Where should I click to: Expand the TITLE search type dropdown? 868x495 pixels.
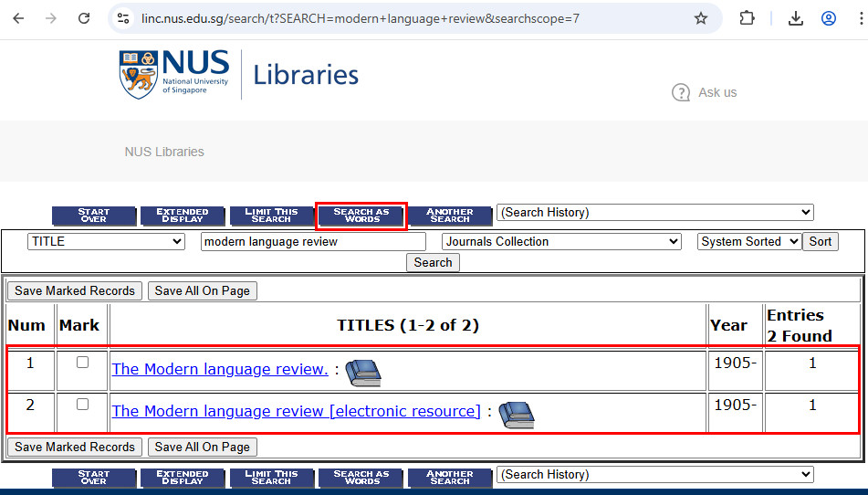coord(107,242)
